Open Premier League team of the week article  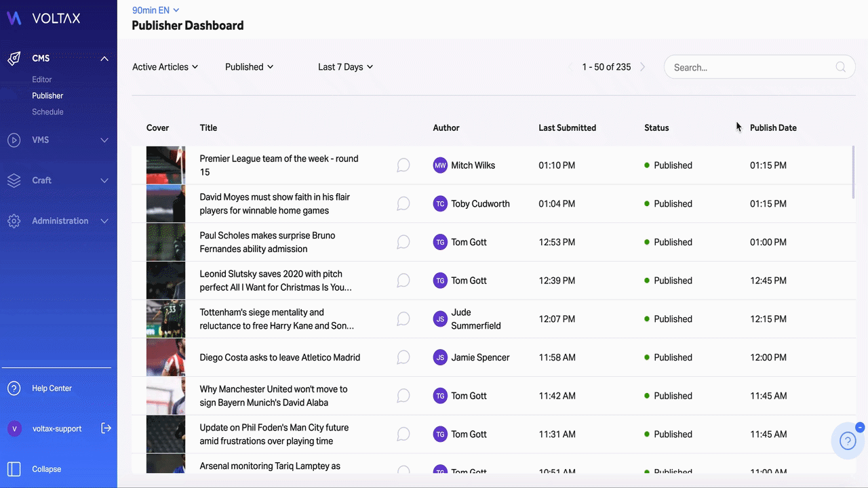[x=279, y=165]
